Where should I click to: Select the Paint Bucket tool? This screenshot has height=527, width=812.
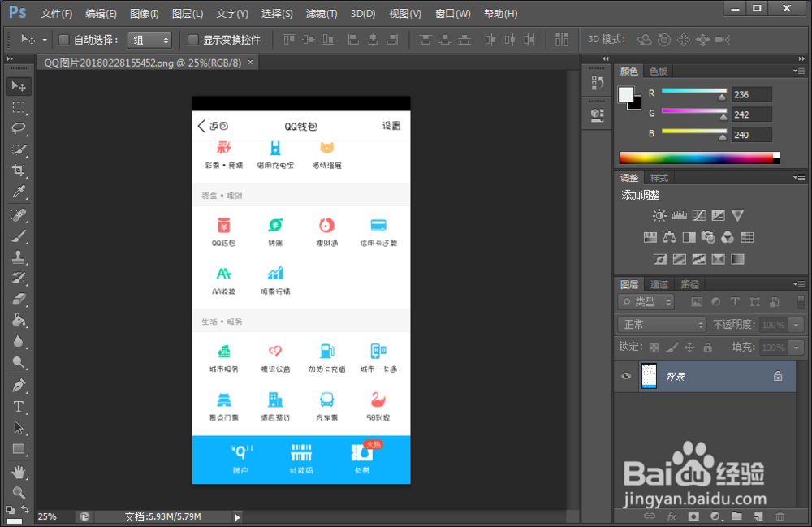point(19,321)
